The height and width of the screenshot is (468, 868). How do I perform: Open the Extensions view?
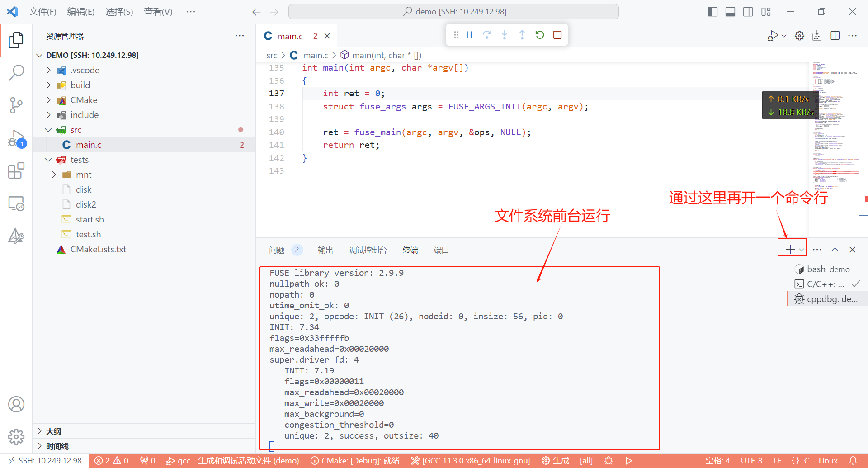(x=16, y=171)
